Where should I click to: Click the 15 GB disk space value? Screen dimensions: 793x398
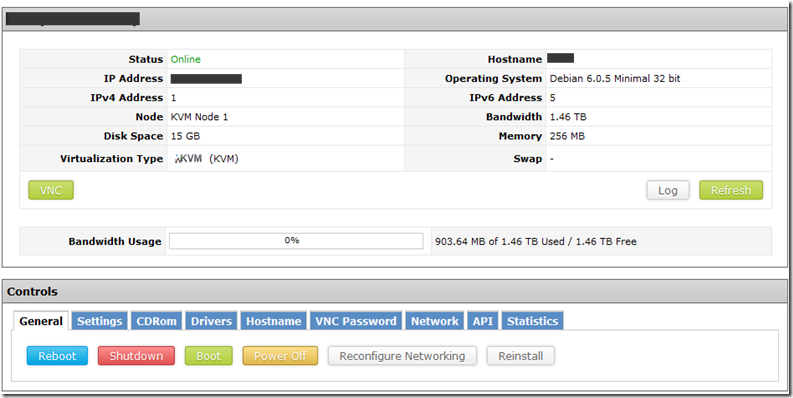(x=185, y=136)
